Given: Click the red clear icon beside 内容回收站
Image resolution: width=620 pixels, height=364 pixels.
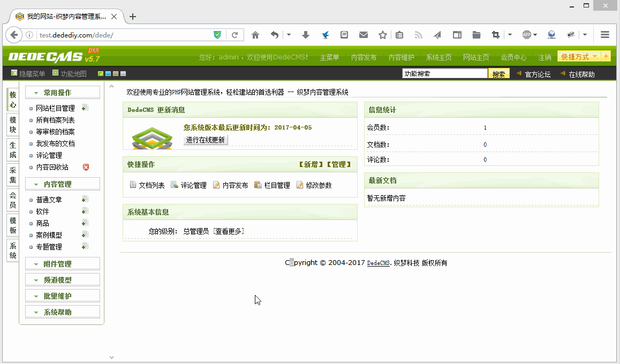Looking at the screenshot, I should tap(86, 167).
